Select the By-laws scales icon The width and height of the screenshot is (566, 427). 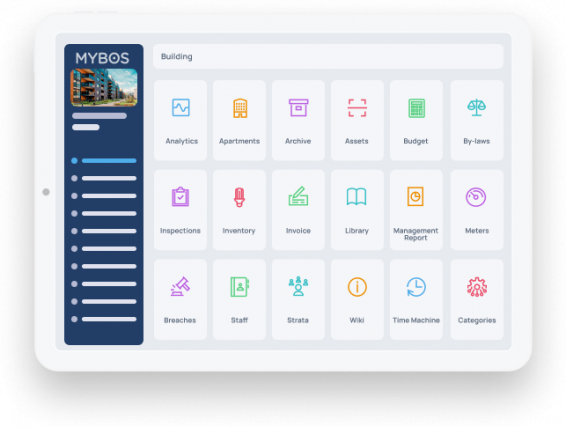pos(476,107)
